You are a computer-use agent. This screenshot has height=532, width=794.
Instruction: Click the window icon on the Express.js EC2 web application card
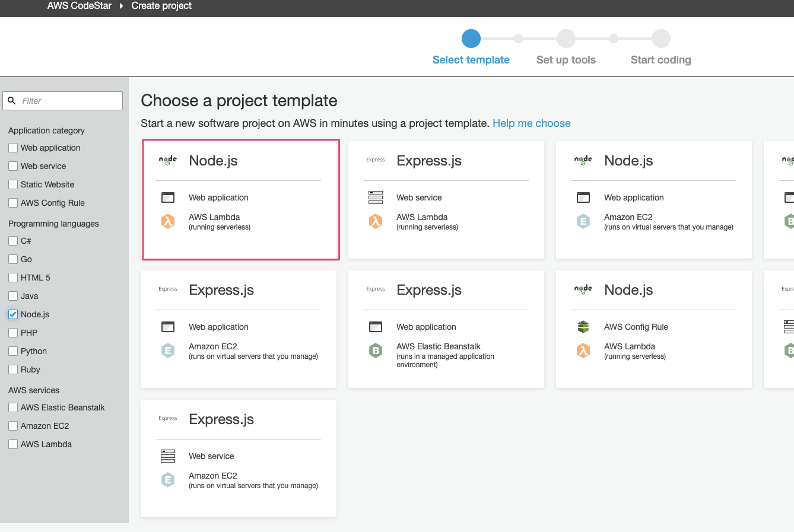(x=168, y=327)
